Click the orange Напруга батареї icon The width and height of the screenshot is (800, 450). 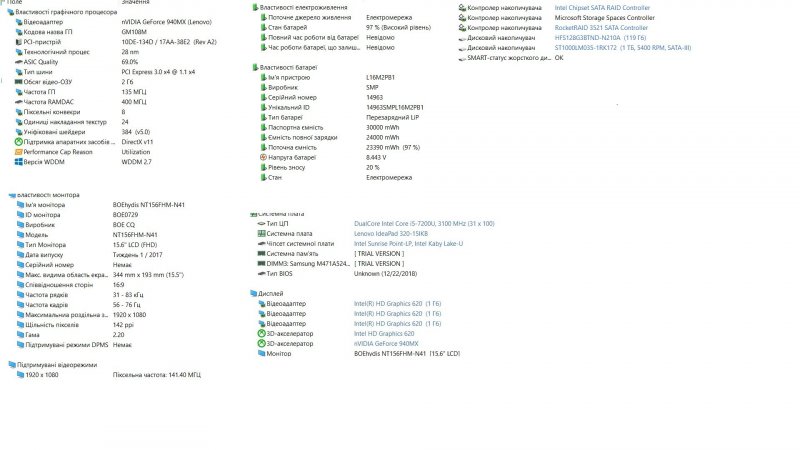point(262,157)
